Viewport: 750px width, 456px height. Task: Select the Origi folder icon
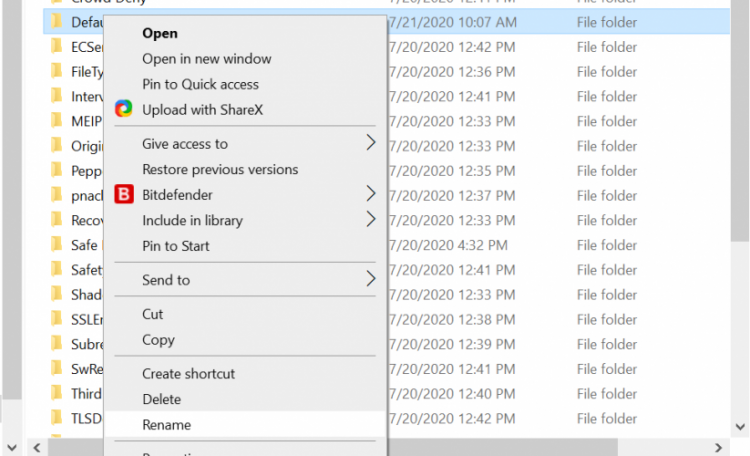pos(56,145)
